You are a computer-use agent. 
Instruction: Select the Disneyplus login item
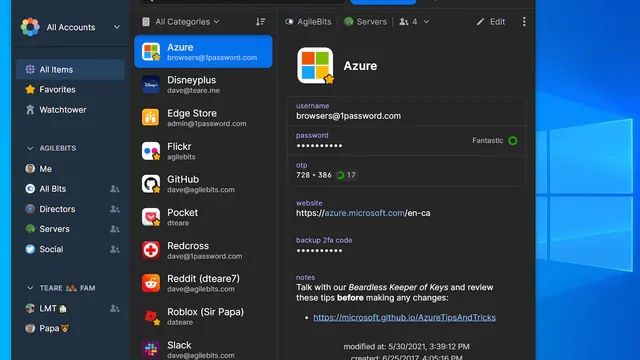203,84
